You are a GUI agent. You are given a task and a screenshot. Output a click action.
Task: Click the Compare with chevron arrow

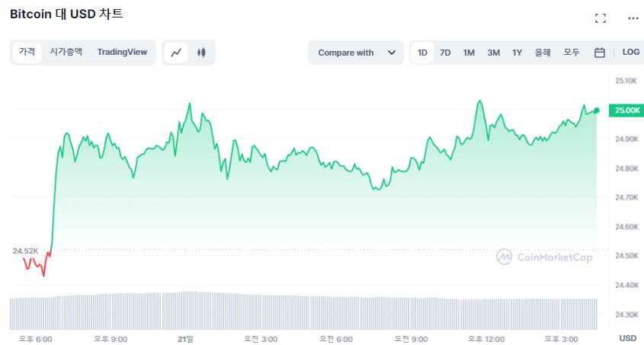click(x=392, y=53)
